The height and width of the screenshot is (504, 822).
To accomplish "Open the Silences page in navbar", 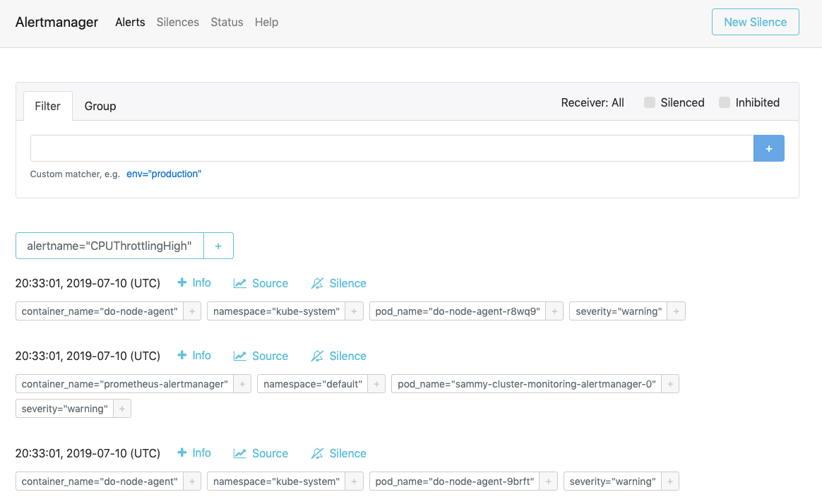I will (x=178, y=22).
